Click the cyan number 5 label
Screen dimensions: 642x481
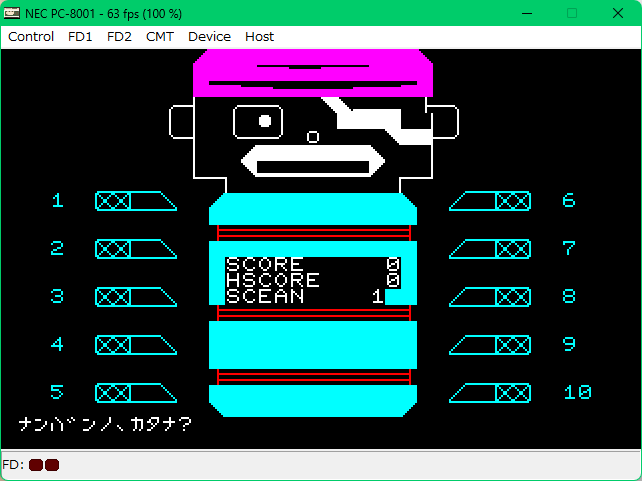[x=57, y=392]
